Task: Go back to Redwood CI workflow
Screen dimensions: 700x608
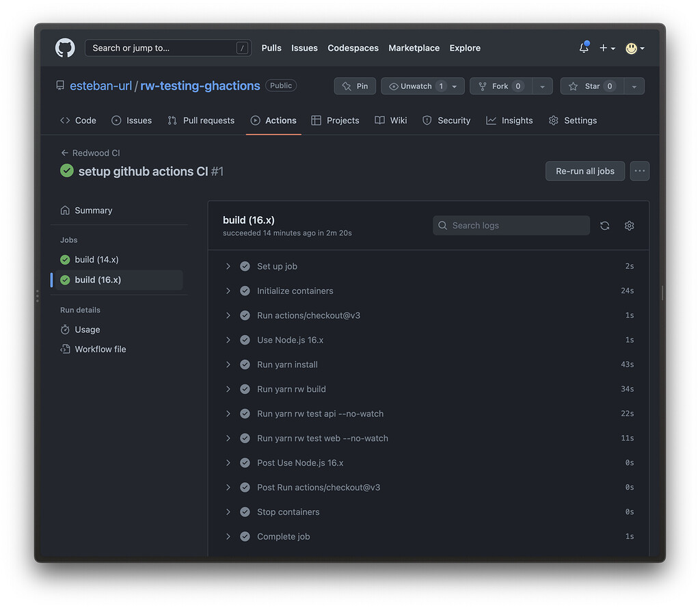Action: [91, 153]
